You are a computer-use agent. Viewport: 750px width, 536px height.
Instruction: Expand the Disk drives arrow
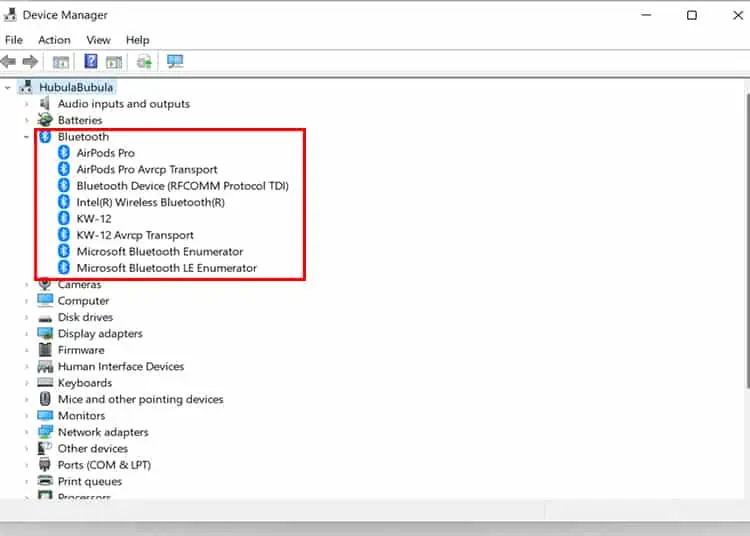[27, 317]
